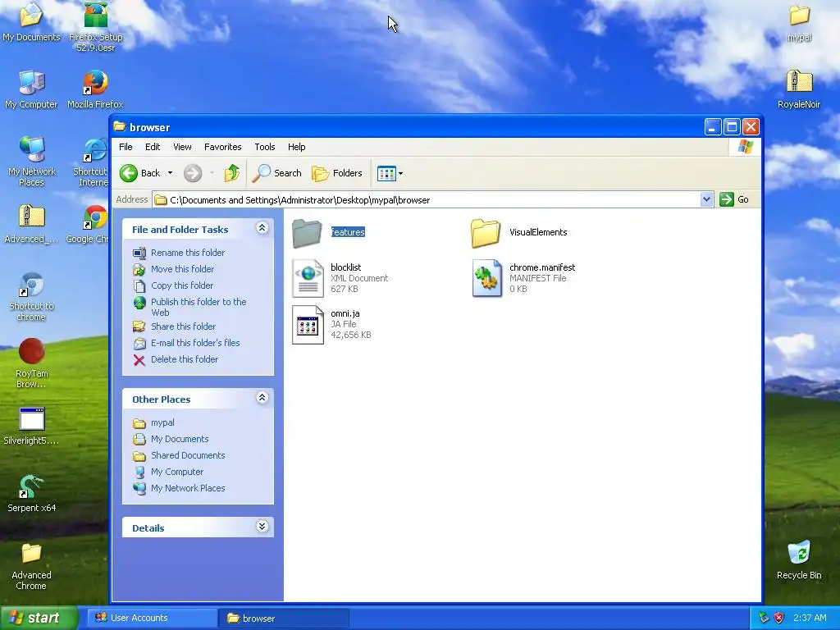Image resolution: width=840 pixels, height=630 pixels.
Task: Select the VisualElements folder icon
Action: point(486,233)
